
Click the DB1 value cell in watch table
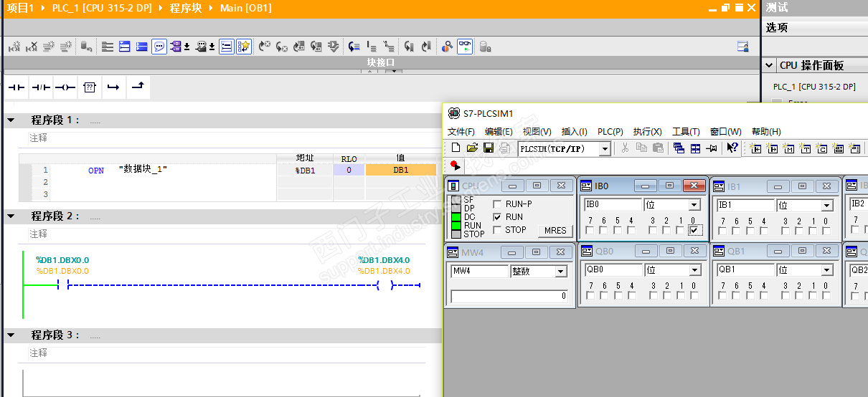(x=400, y=170)
